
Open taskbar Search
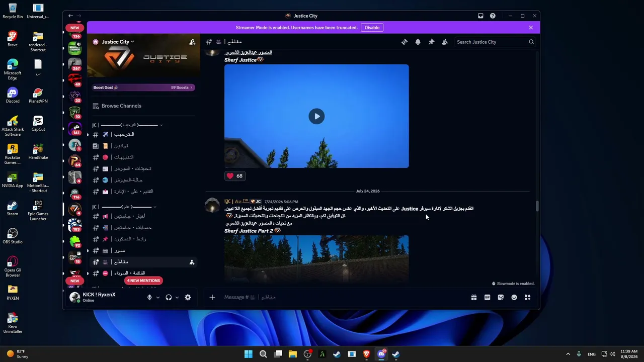(263, 354)
